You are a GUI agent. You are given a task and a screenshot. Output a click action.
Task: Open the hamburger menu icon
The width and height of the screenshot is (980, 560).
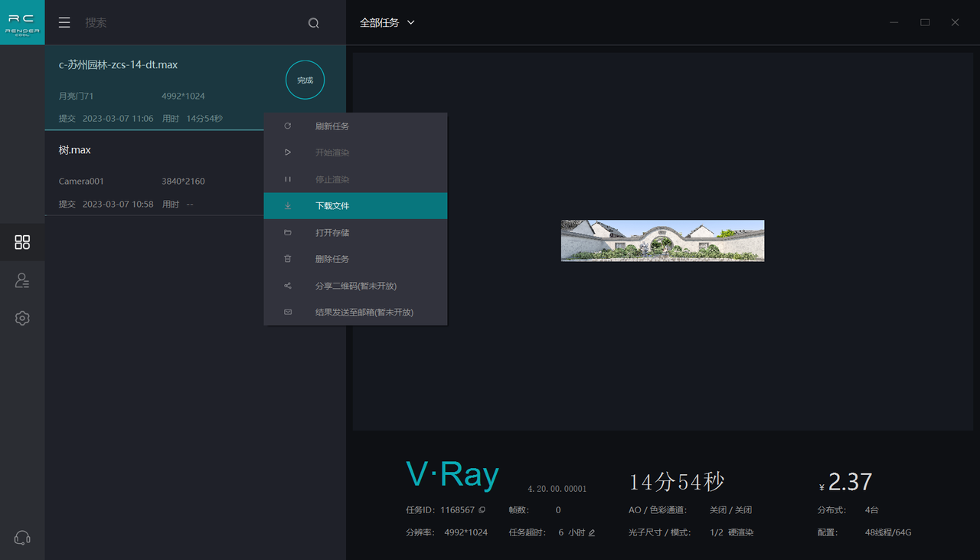click(64, 23)
